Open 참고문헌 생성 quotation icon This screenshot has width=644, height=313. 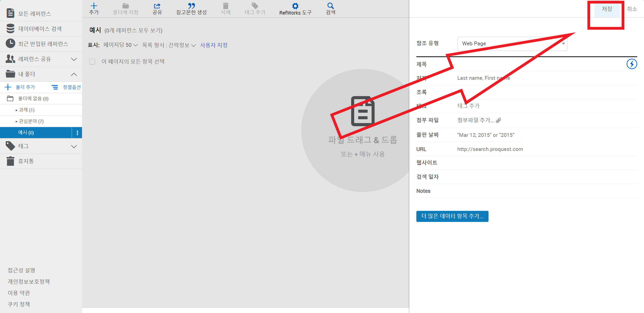[191, 6]
